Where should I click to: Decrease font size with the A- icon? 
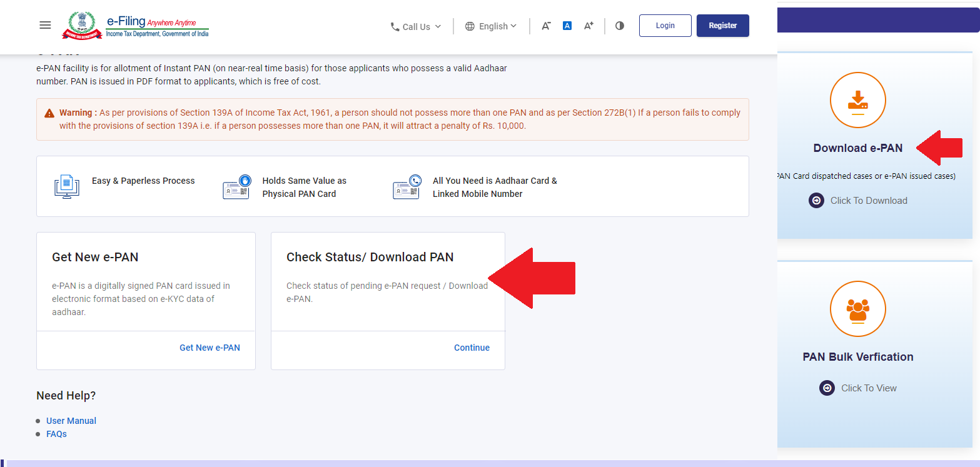pyautogui.click(x=545, y=26)
